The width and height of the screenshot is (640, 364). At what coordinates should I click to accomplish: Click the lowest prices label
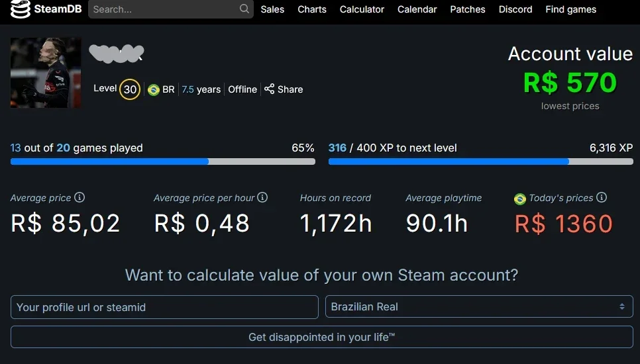570,106
